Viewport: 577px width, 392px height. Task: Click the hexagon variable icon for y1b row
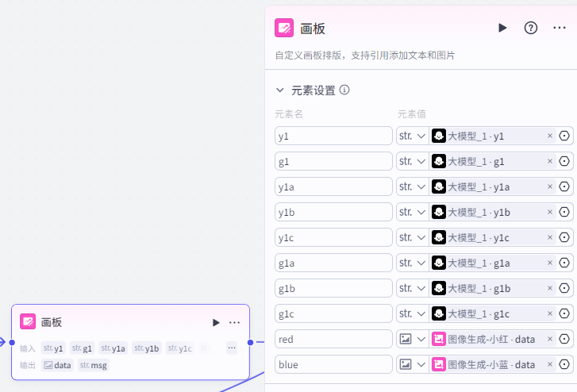[564, 212]
